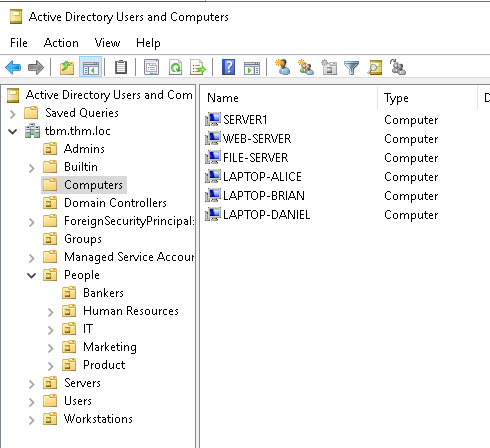Image resolution: width=490 pixels, height=448 pixels.
Task: Expand the Workstations OU arrow
Action: click(31, 420)
